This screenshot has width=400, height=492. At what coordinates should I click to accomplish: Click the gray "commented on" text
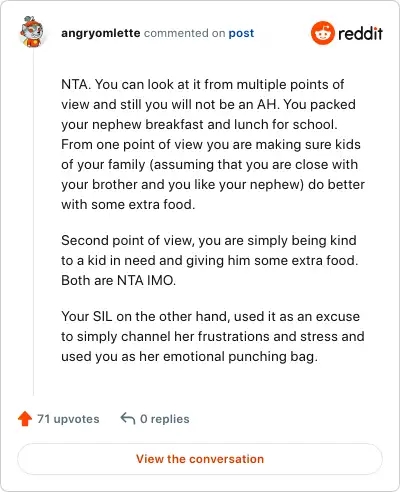[184, 33]
